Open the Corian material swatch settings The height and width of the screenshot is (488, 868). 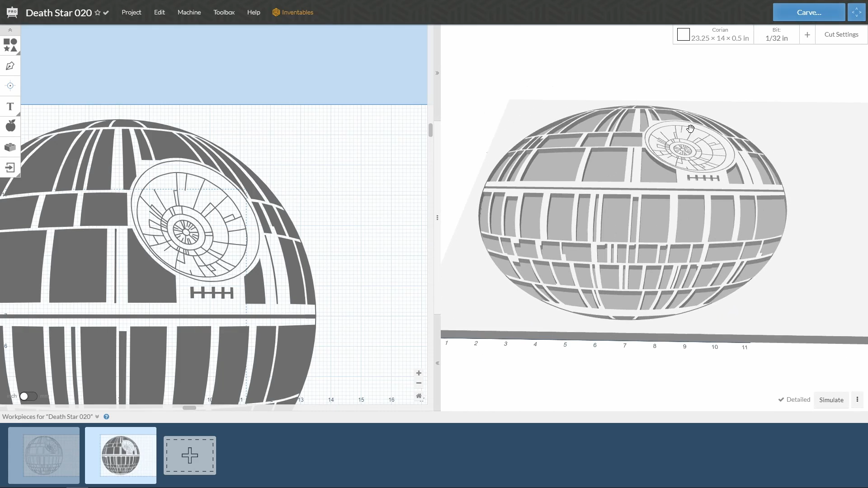coord(684,34)
